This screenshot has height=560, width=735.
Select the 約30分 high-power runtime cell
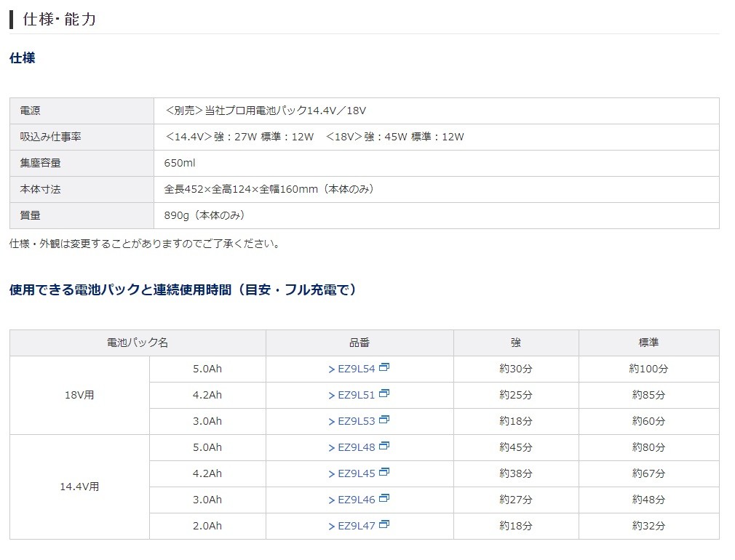click(516, 369)
